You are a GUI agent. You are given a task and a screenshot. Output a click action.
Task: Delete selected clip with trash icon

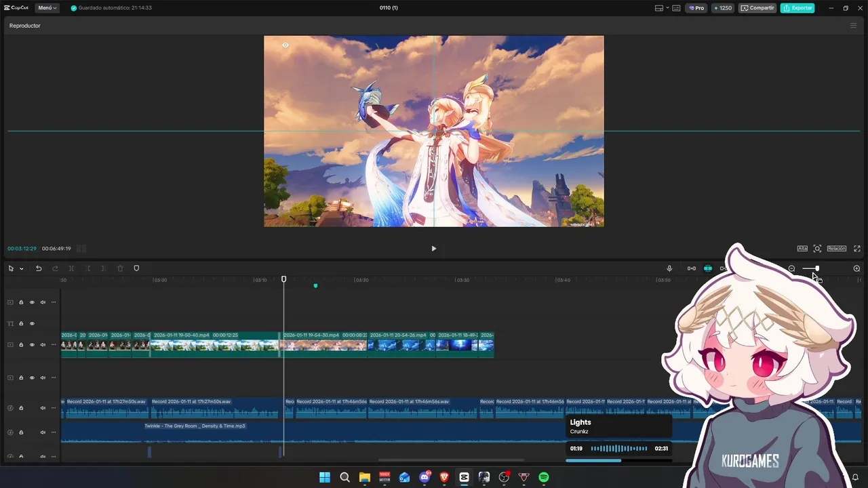pos(120,268)
